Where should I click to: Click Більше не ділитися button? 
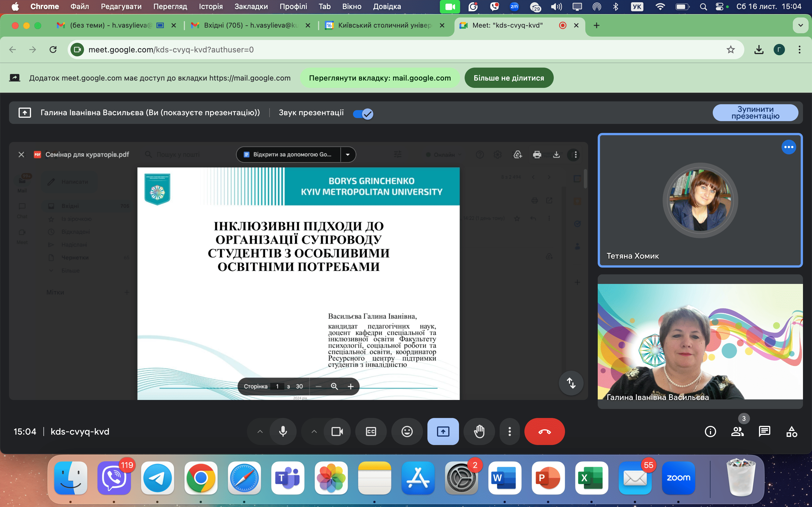(509, 78)
